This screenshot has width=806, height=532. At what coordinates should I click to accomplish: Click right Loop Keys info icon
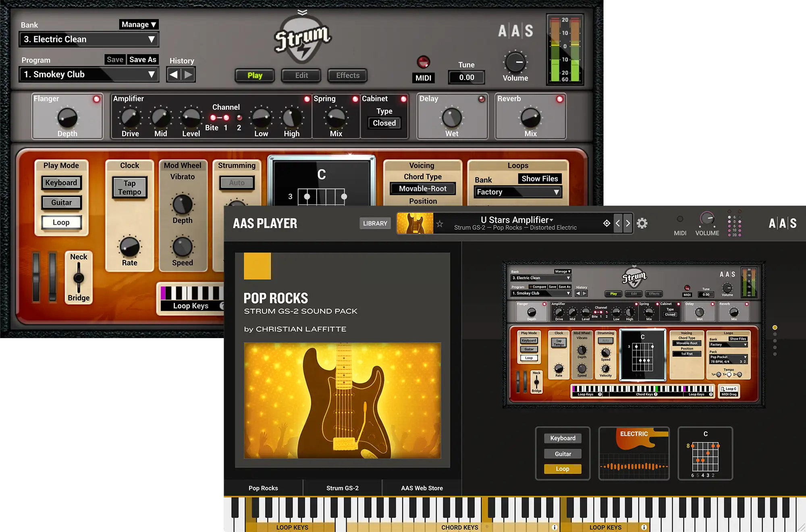point(644,527)
